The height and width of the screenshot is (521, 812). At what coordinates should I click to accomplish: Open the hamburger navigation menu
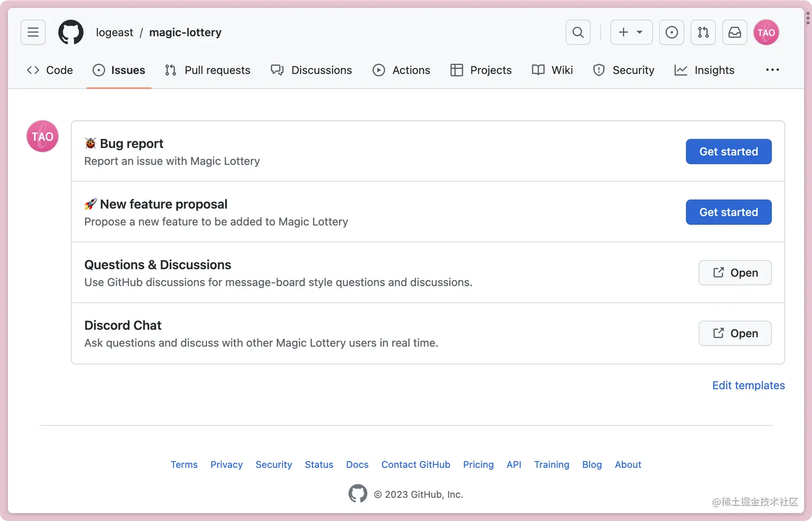click(33, 32)
